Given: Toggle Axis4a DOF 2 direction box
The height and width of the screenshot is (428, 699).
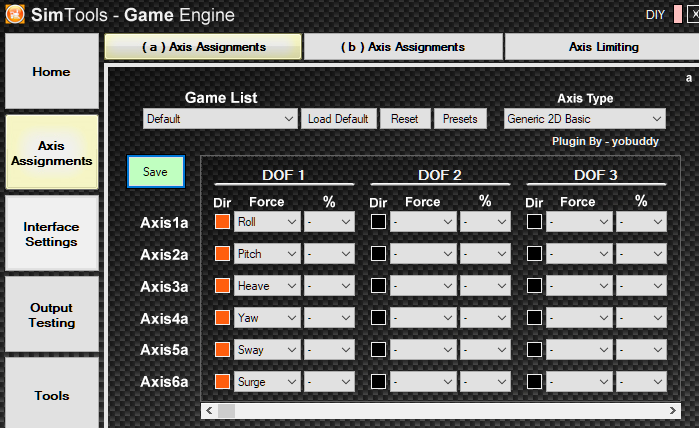Looking at the screenshot, I should click(378, 317).
